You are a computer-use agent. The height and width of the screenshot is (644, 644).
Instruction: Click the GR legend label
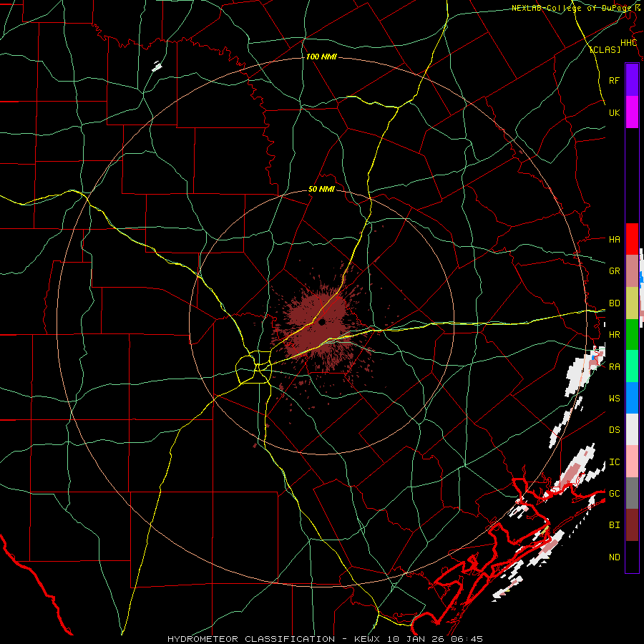pyautogui.click(x=614, y=271)
